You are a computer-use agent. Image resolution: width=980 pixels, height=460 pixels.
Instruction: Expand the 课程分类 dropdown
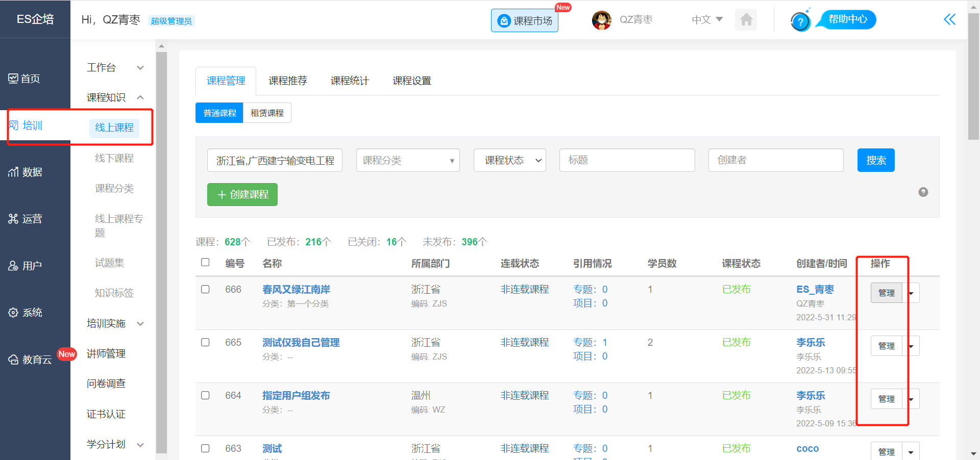407,161
